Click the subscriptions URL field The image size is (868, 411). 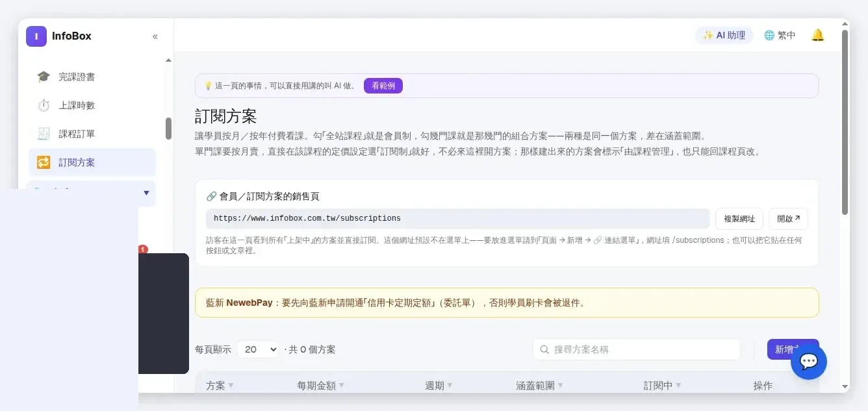click(x=458, y=219)
